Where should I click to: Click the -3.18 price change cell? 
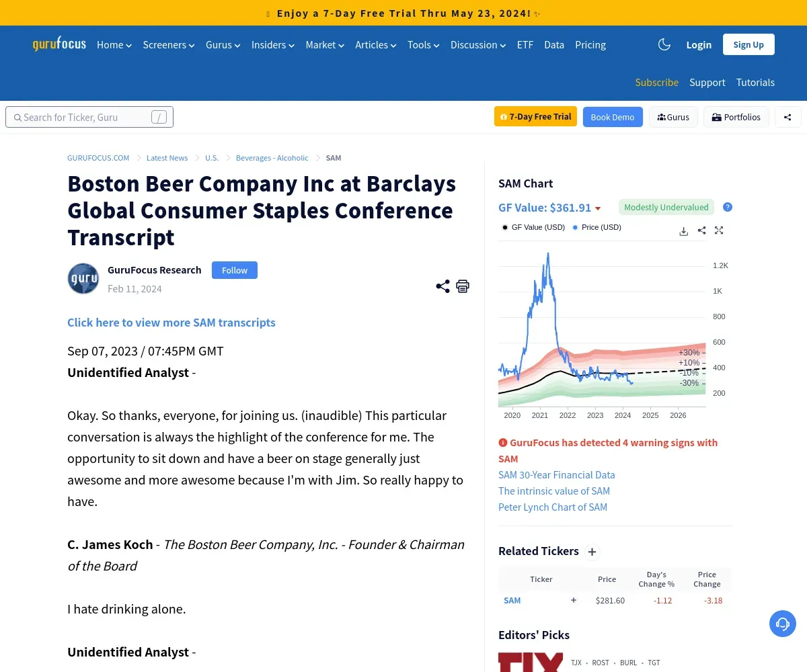tap(713, 600)
